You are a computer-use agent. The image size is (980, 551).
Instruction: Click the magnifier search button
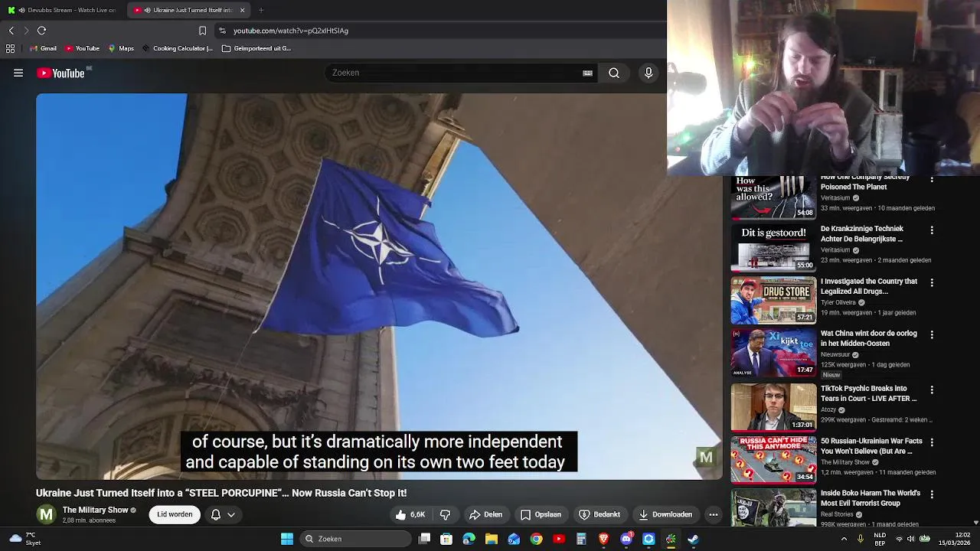pos(614,73)
